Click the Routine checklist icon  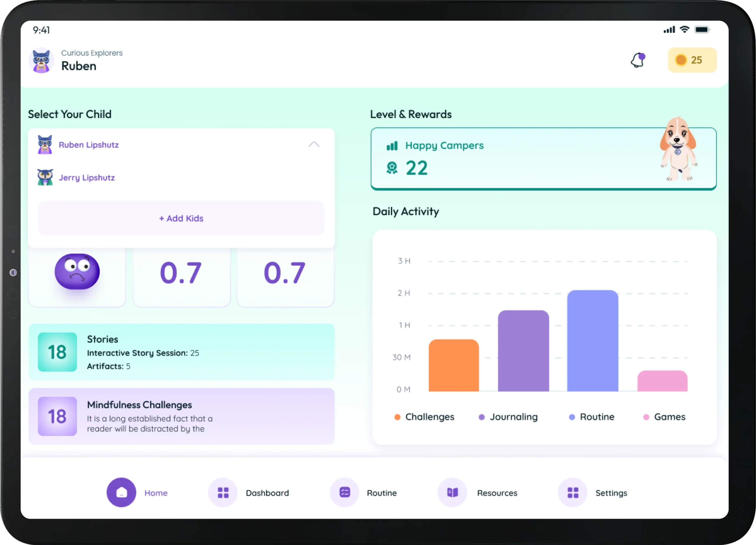pyautogui.click(x=345, y=492)
